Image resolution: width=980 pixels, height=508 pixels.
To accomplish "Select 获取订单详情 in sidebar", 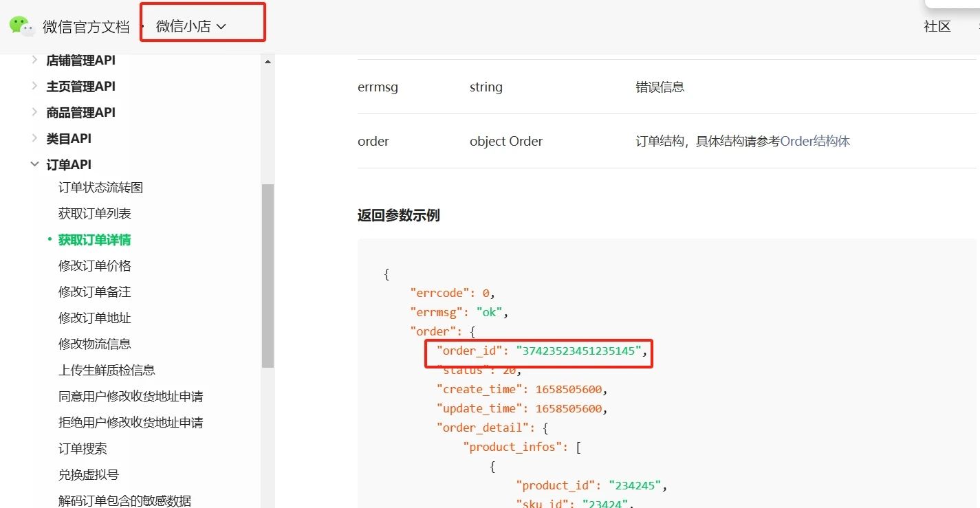I will [x=94, y=240].
